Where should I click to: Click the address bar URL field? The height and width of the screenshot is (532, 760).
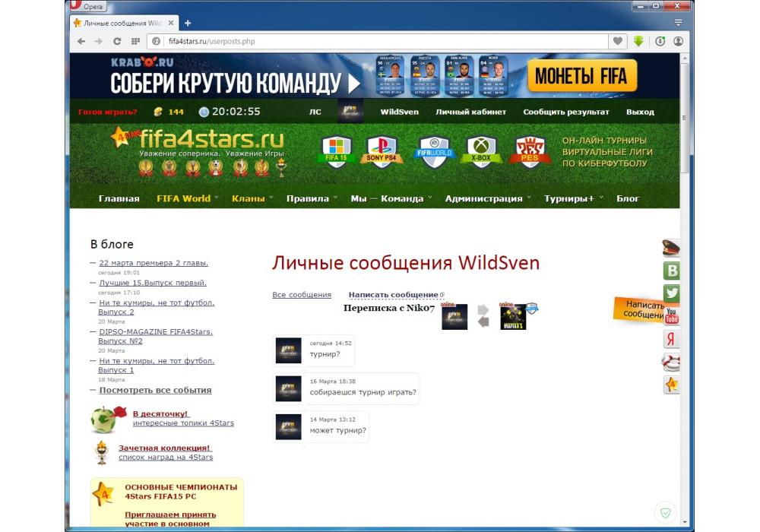(380, 41)
